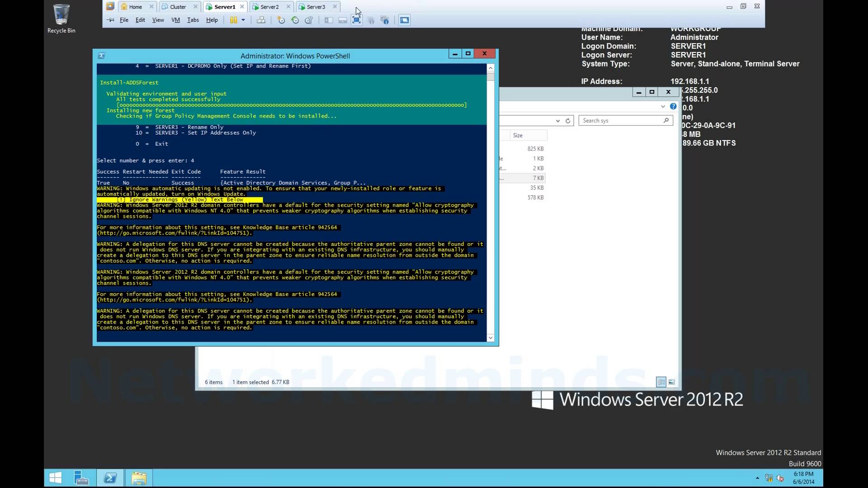Open the Tabs menu
The image size is (868, 488).
click(193, 20)
